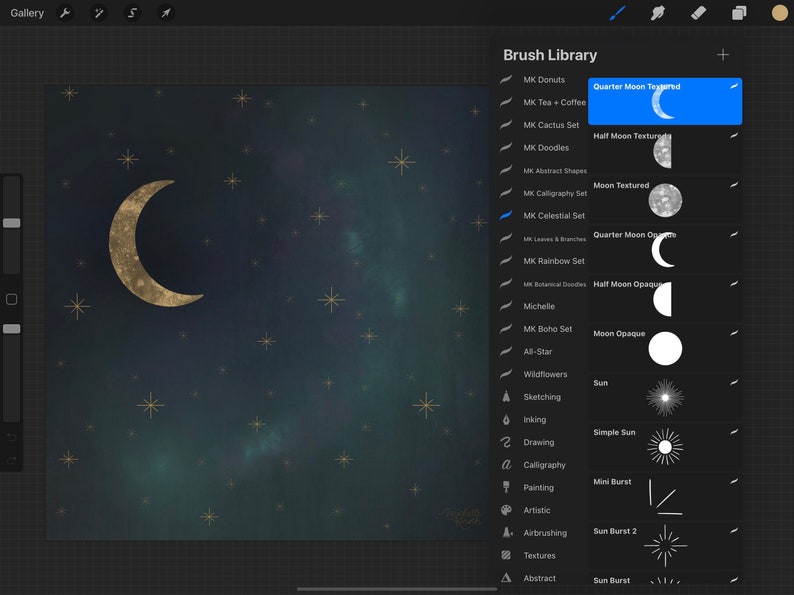Image resolution: width=794 pixels, height=595 pixels.
Task: Select the MK Celestial Set
Action: coord(543,216)
